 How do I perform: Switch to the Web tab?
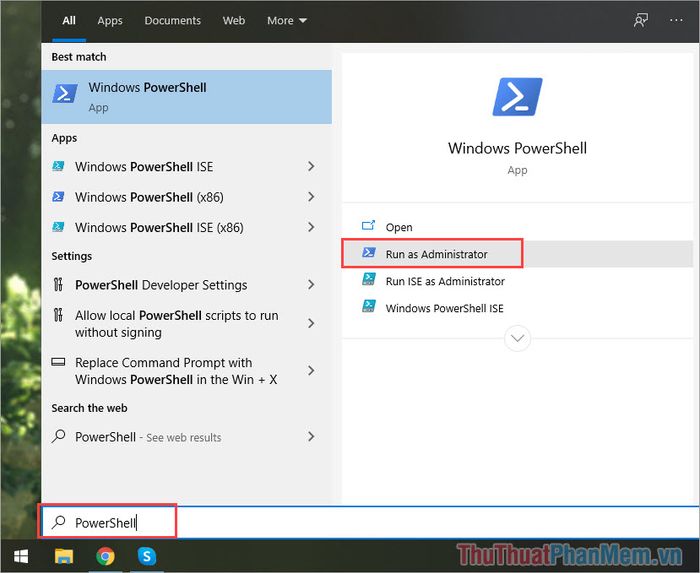233,20
